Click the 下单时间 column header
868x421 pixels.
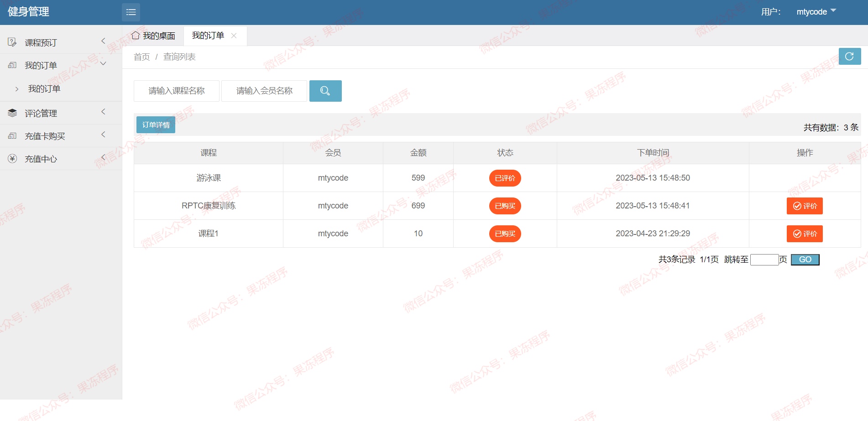point(653,153)
